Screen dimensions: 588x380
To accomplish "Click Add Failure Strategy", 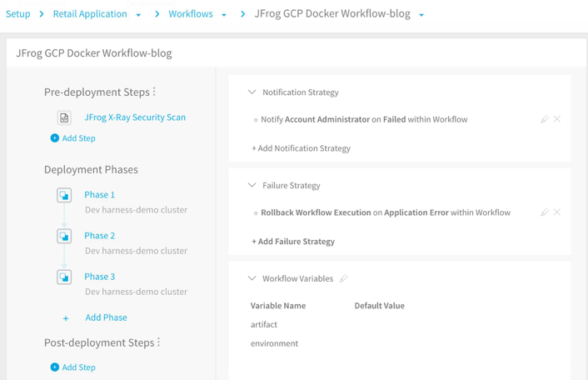I will click(293, 242).
